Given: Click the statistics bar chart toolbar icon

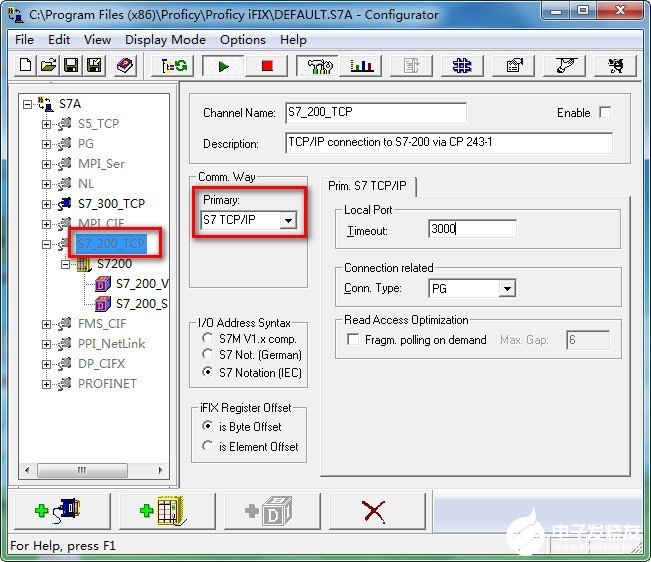Looking at the screenshot, I should point(361,66).
